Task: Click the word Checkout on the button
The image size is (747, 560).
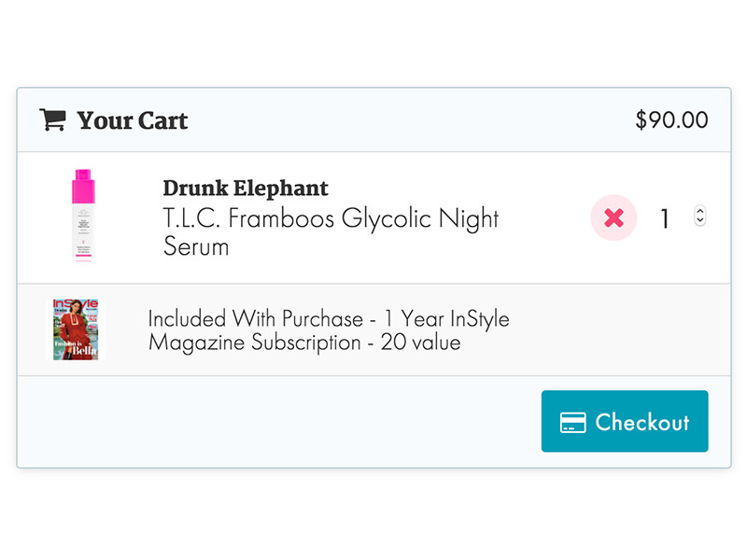Action: [641, 422]
